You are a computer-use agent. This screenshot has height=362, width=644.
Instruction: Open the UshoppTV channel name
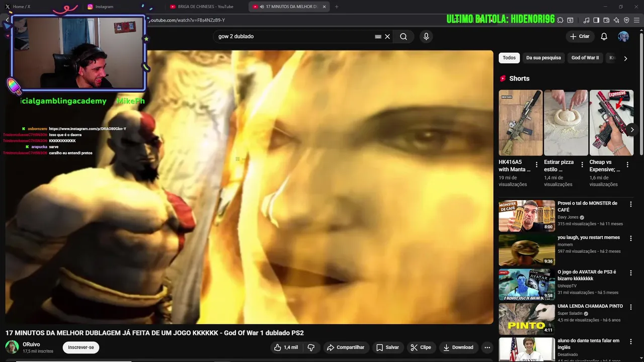coord(567,286)
